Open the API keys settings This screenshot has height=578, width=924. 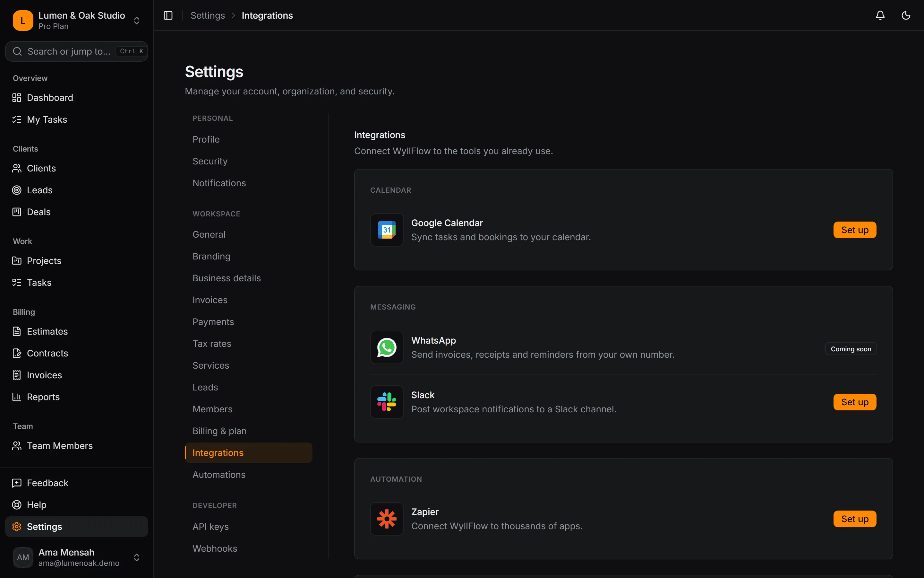[248, 527]
